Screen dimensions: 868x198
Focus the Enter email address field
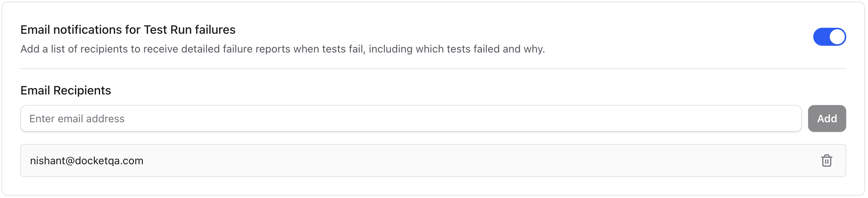(x=411, y=118)
